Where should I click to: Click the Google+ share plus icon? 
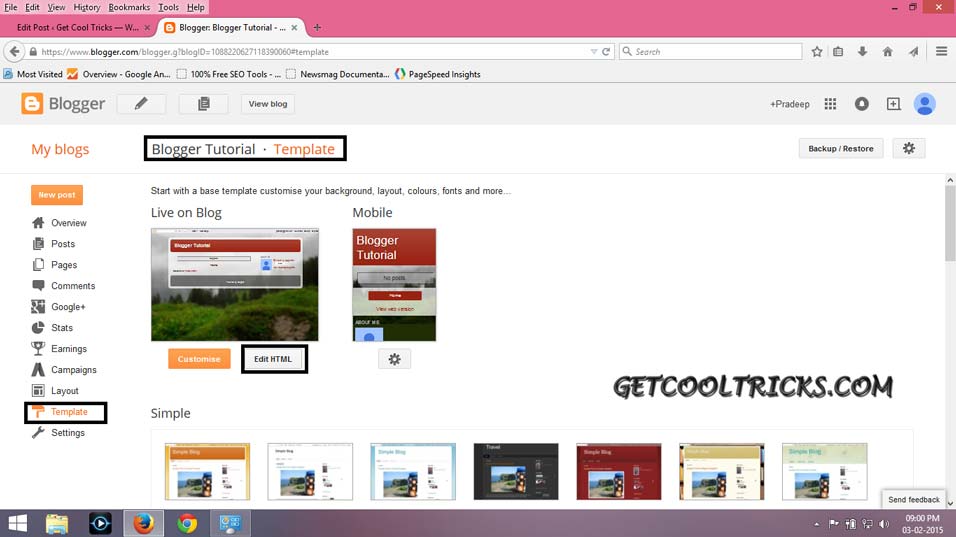pos(893,104)
